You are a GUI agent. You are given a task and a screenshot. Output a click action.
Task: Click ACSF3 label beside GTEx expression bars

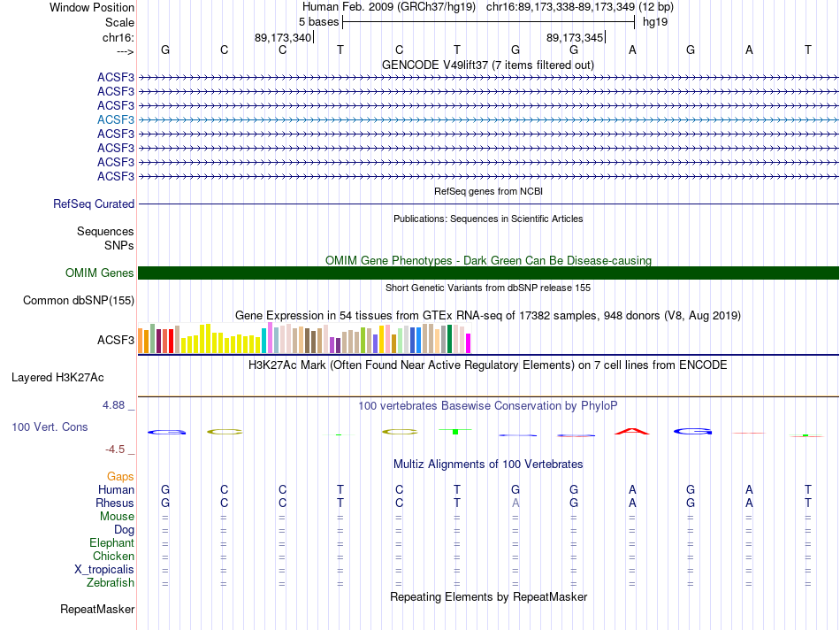(x=116, y=340)
